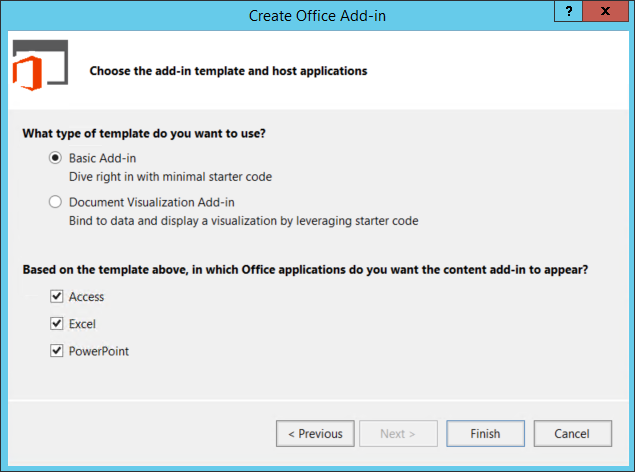Screen dimensions: 635x472
Task: Click 'Dive right in with minimal starter code' text
Action: (170, 177)
